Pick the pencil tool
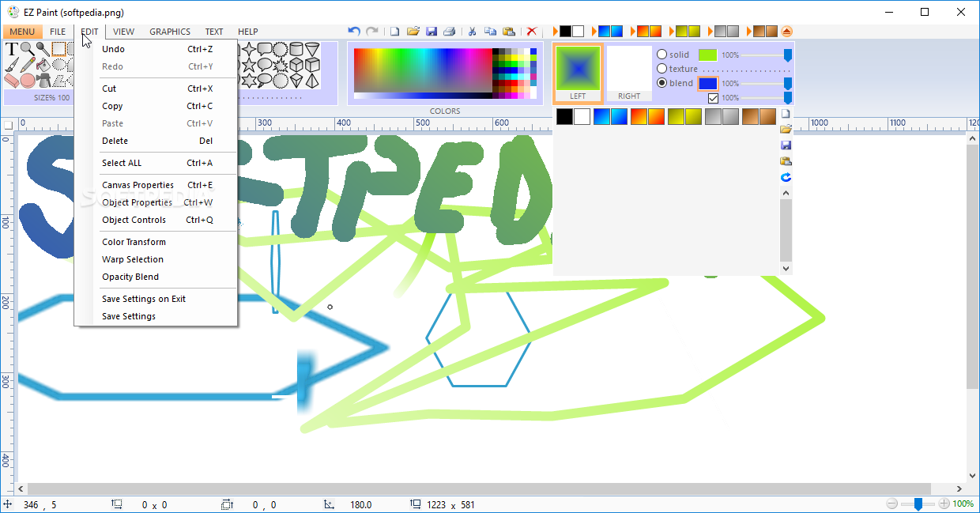Viewport: 980px width, 513px height. 28,65
